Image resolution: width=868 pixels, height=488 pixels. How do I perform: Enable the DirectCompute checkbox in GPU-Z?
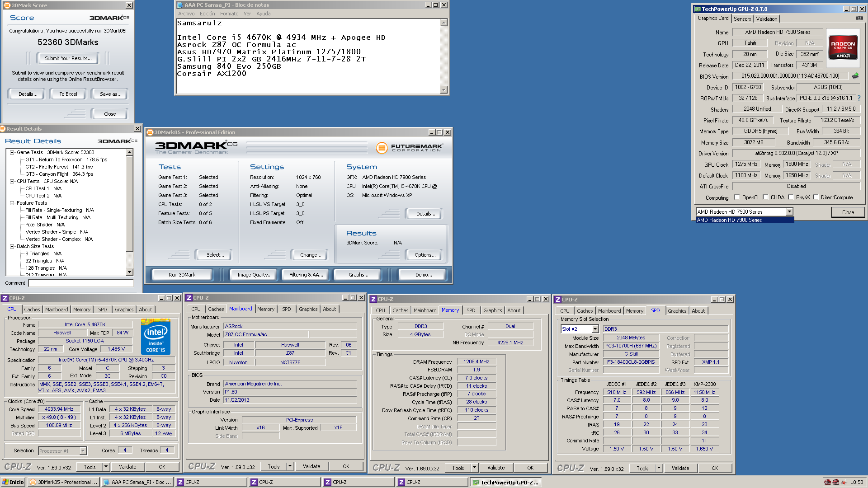pos(816,197)
